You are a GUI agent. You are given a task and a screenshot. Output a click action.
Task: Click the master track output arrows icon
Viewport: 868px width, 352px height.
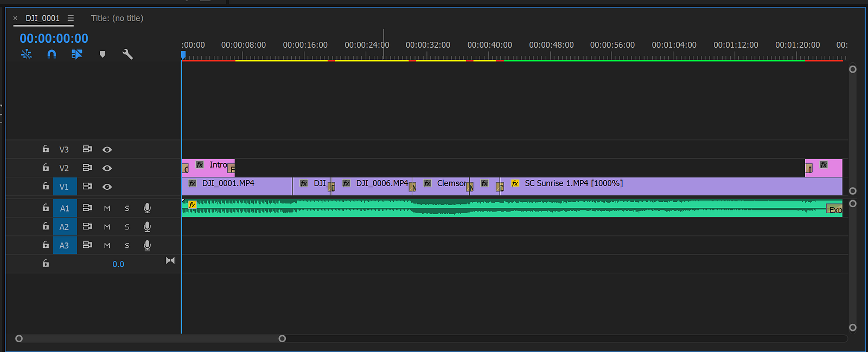tap(170, 261)
